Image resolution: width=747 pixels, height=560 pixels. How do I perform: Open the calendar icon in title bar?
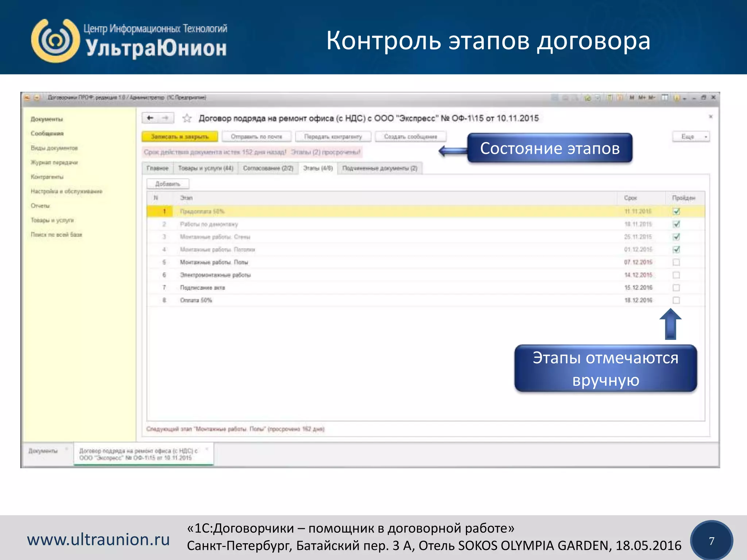point(620,98)
